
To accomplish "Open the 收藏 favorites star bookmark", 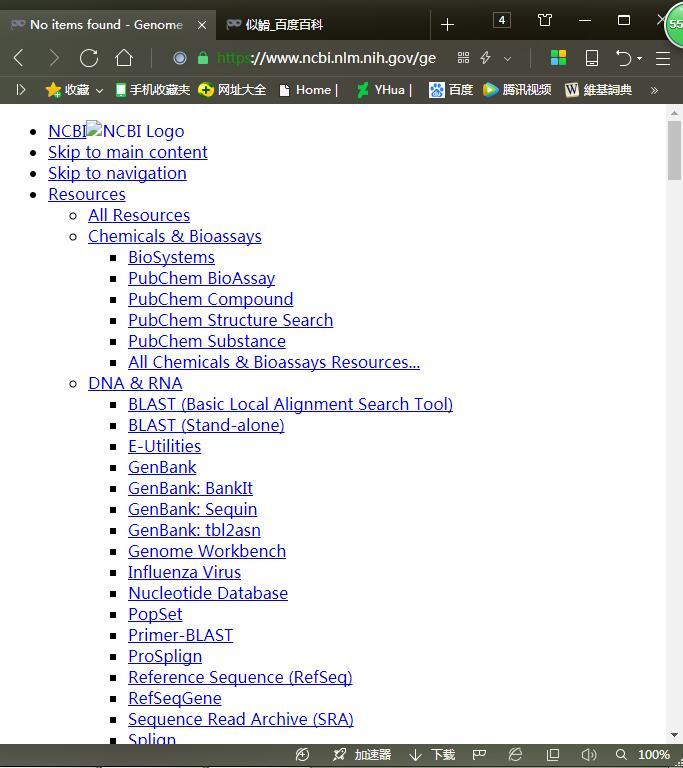I will tap(68, 90).
